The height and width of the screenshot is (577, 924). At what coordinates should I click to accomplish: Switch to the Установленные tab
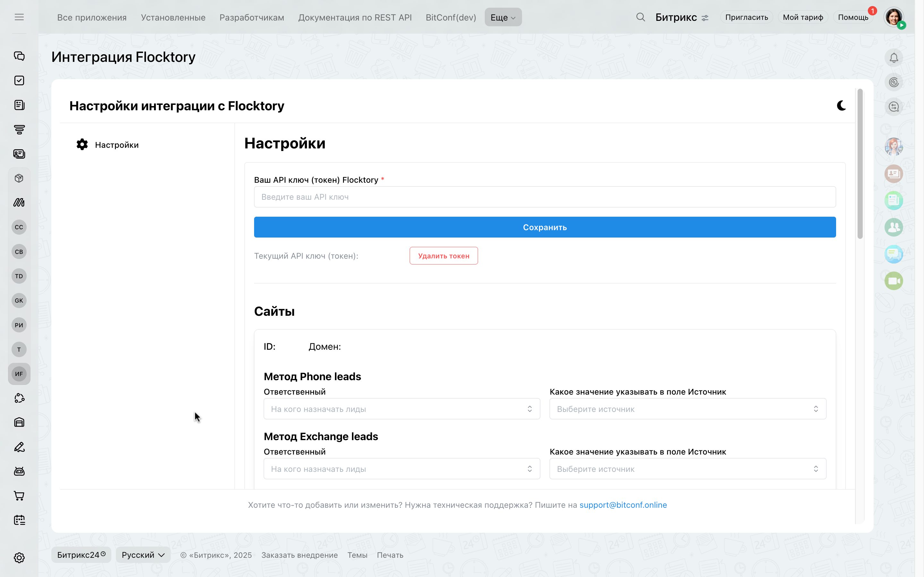pyautogui.click(x=173, y=18)
